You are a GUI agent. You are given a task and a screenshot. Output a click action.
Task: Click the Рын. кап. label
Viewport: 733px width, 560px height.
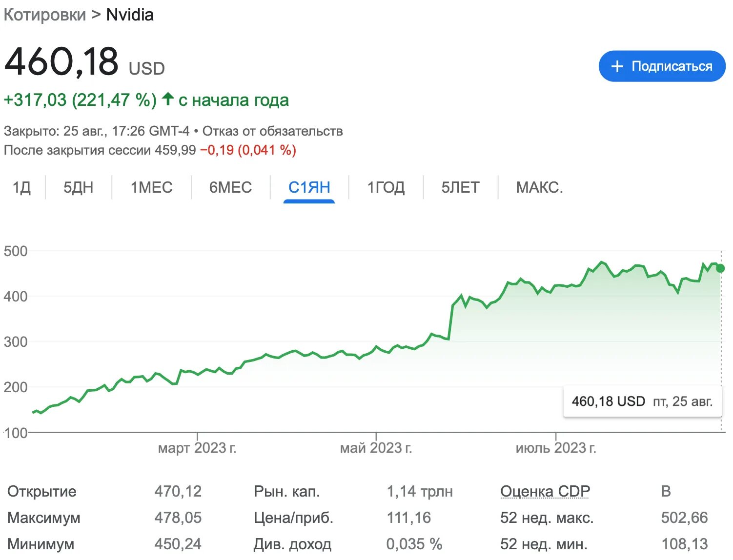pos(287,491)
